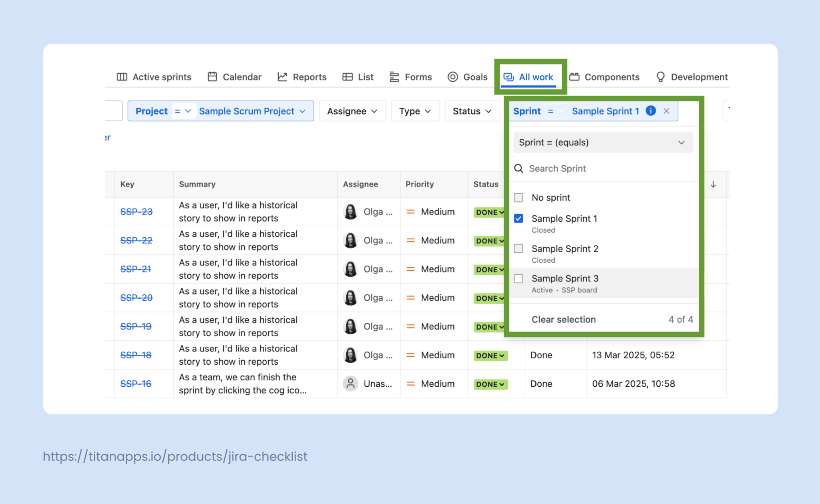The height and width of the screenshot is (504, 820).
Task: Switch to the Development tab
Action: 691,77
